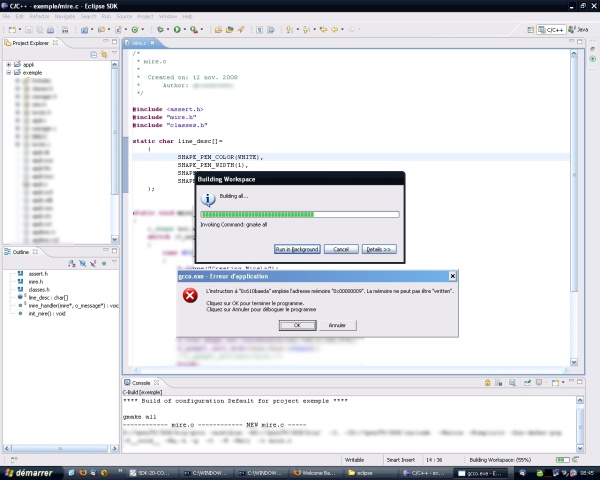Screen dimensions: 600x480
Task: Open the File menu
Action: [6, 16]
